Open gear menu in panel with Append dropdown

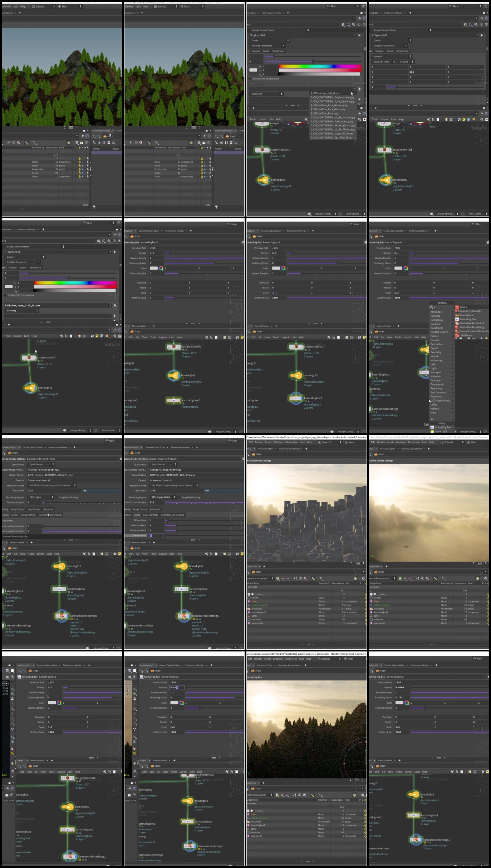click(465, 24)
